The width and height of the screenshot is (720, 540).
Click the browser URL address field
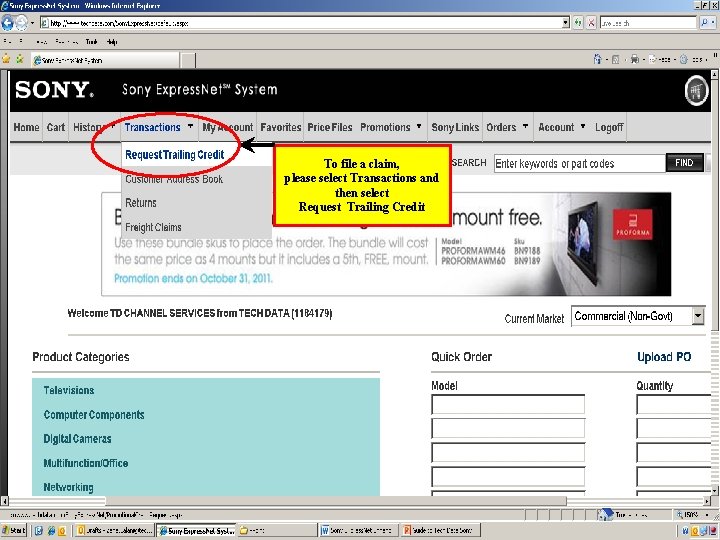click(x=301, y=23)
